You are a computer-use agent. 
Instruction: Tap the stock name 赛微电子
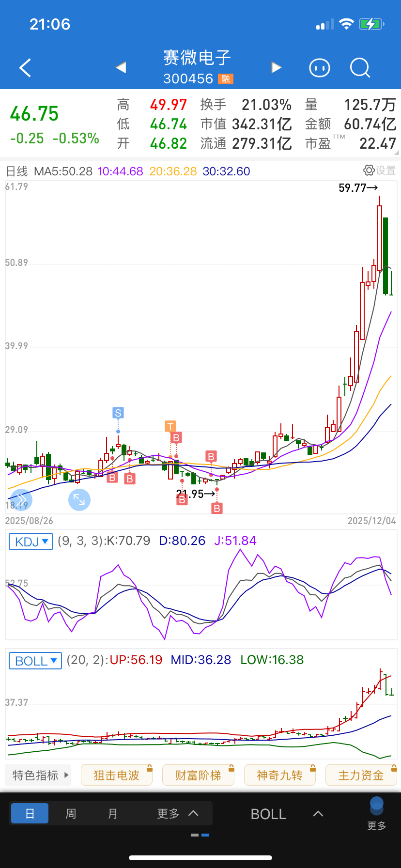click(197, 58)
